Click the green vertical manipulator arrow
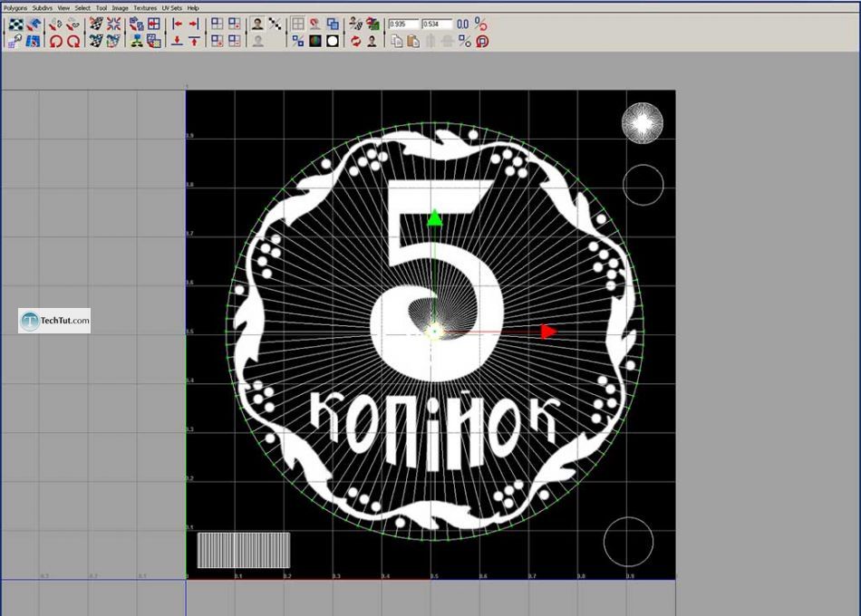 pyautogui.click(x=434, y=217)
